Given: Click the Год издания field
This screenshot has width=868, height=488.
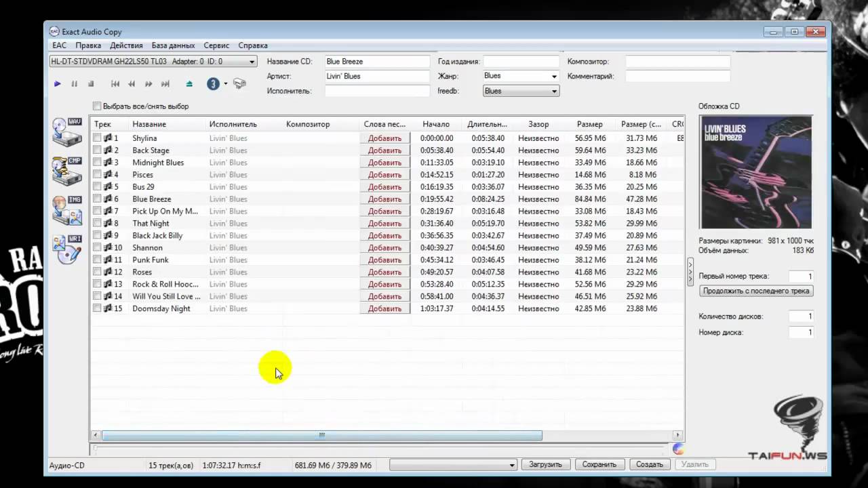Looking at the screenshot, I should tap(521, 61).
